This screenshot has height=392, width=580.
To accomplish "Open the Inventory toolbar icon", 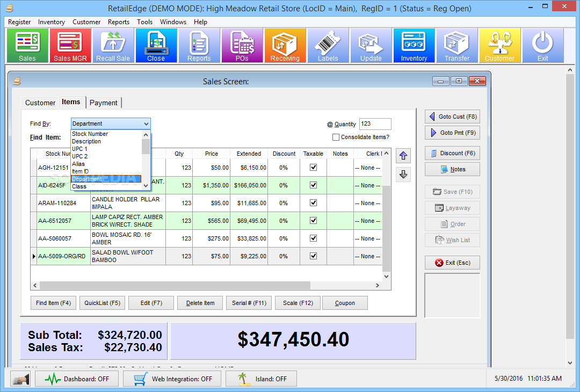I will (x=414, y=46).
